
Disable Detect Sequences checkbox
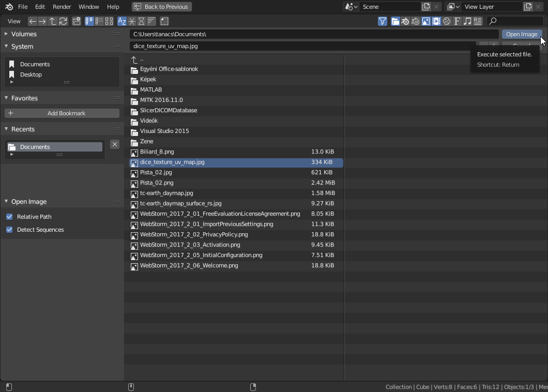pyautogui.click(x=9, y=230)
